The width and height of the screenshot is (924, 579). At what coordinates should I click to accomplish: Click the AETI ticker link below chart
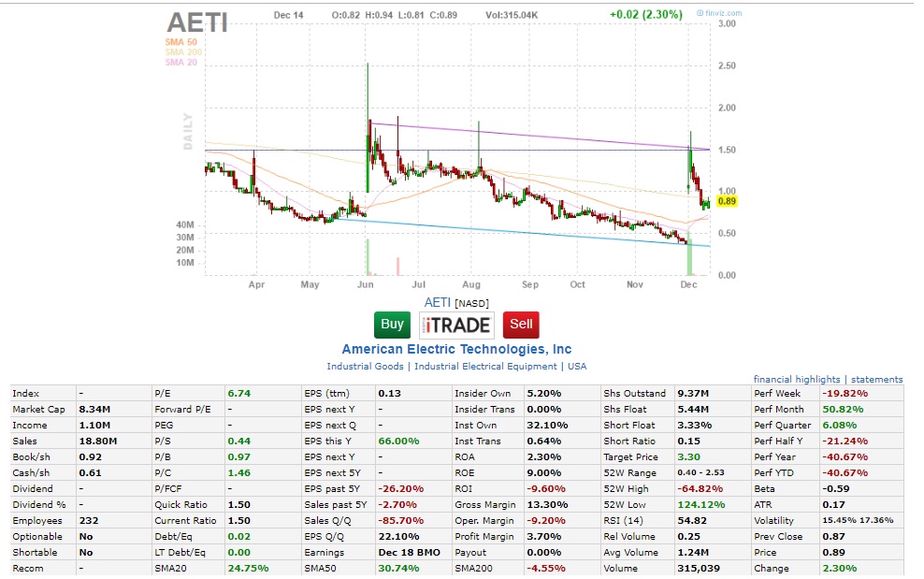point(438,302)
